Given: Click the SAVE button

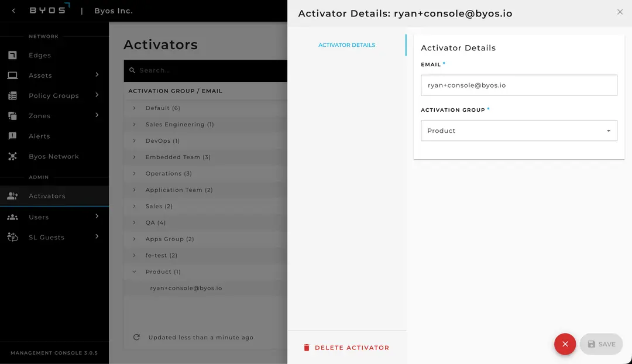Looking at the screenshot, I should pos(601,344).
